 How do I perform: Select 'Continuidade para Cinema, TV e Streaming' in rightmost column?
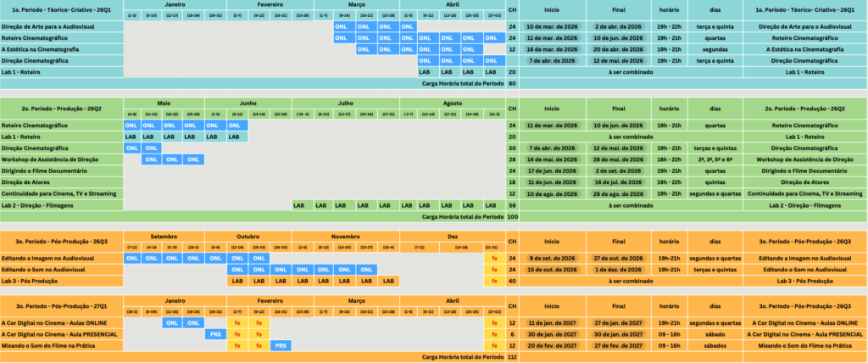pos(804,193)
